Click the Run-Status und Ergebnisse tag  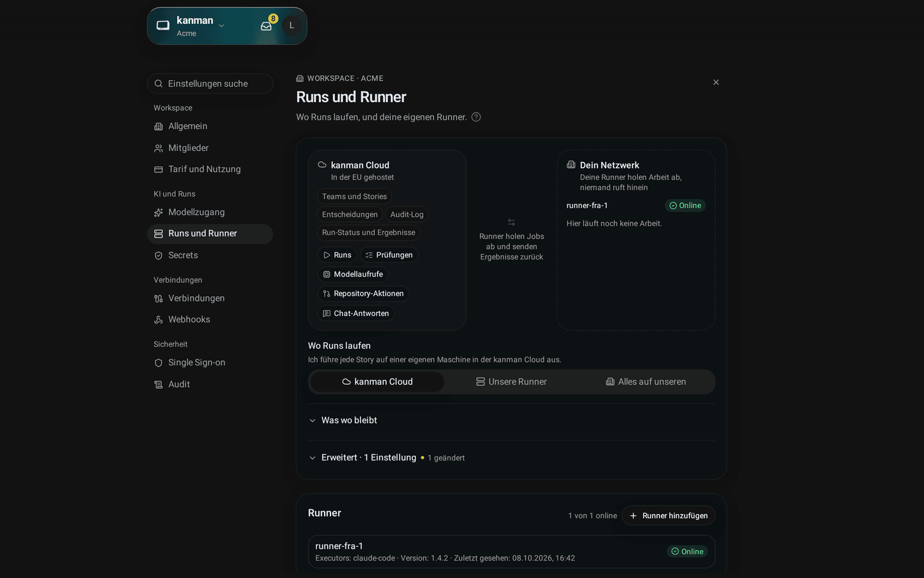point(368,232)
